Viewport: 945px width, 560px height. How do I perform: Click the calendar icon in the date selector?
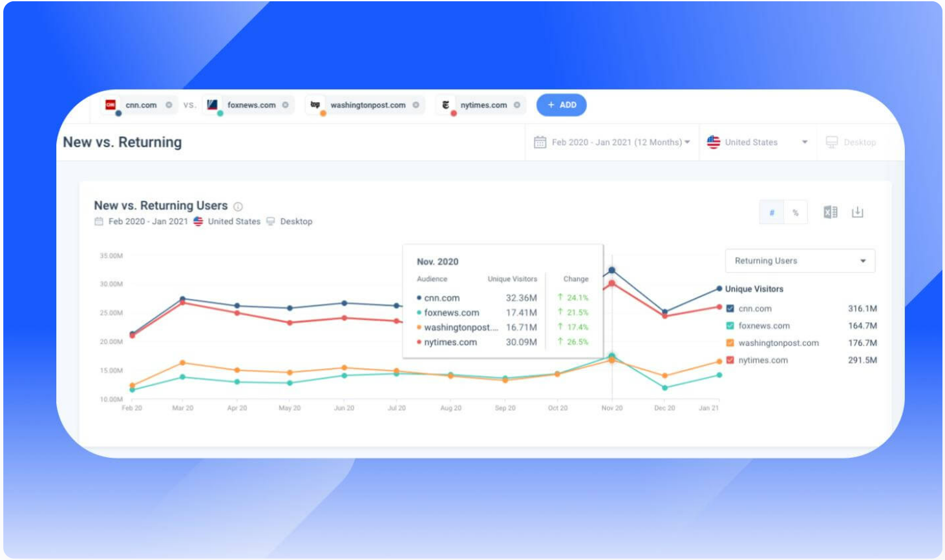540,142
